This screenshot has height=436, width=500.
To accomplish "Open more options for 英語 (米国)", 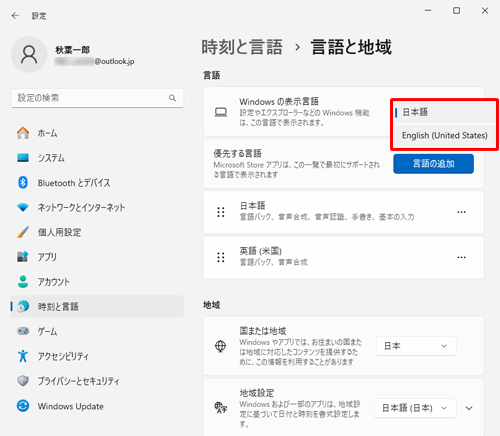I will (x=461, y=257).
